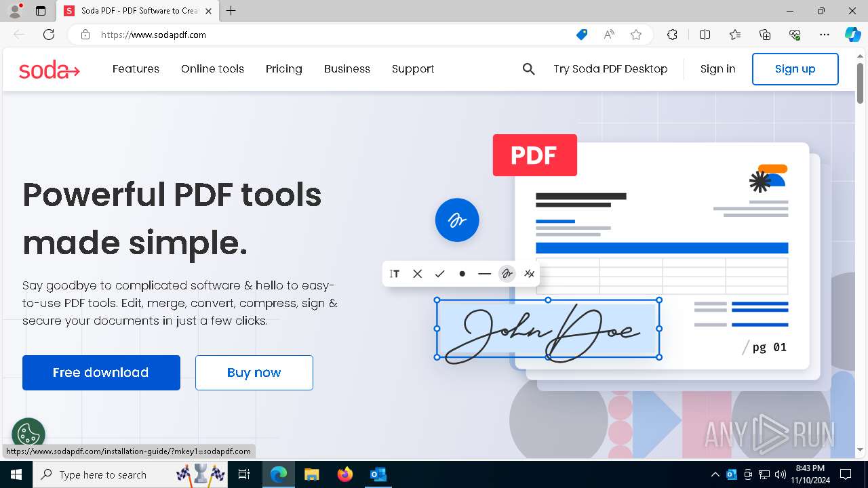
Task: Open the notifications center
Action: 846,474
